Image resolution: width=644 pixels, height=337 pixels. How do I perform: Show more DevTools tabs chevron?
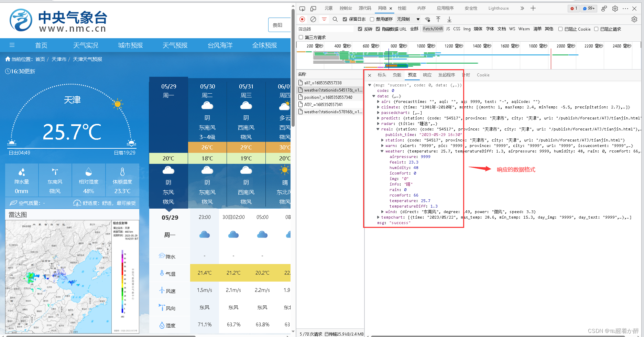coord(522,8)
